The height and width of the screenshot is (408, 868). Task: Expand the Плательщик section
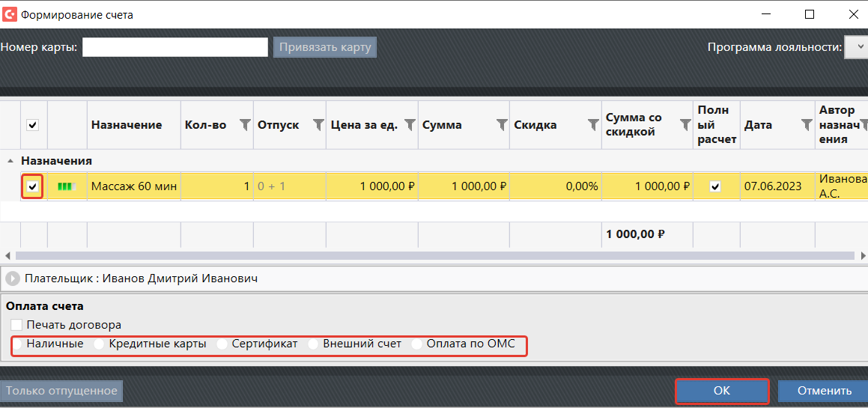pyautogui.click(x=13, y=278)
